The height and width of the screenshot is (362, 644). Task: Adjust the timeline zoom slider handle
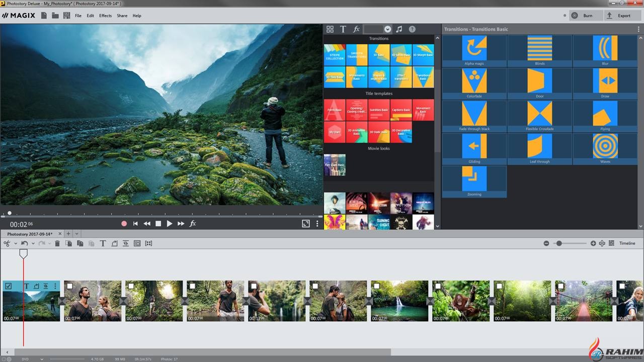tap(558, 243)
